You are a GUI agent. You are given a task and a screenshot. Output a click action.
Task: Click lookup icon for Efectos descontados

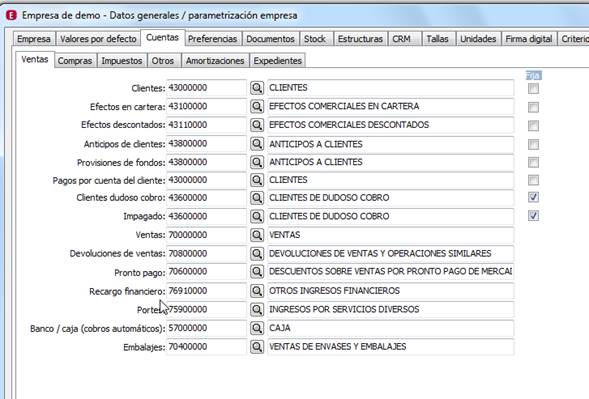pyautogui.click(x=257, y=125)
